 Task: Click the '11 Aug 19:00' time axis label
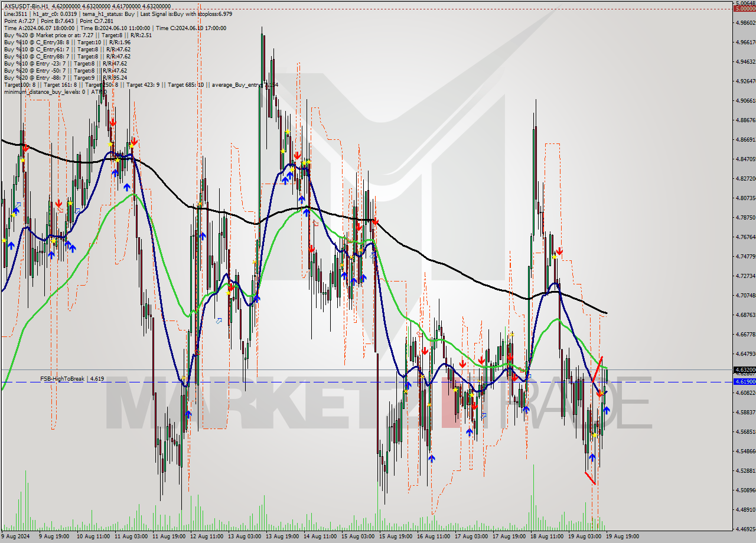point(169,537)
